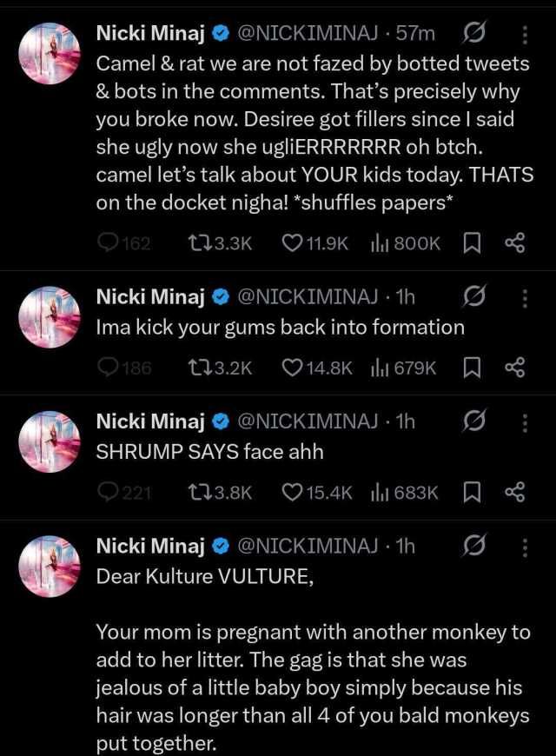
Task: Bookmark the "SHRUMP SAYS face ahh" tweet
Action: [473, 493]
